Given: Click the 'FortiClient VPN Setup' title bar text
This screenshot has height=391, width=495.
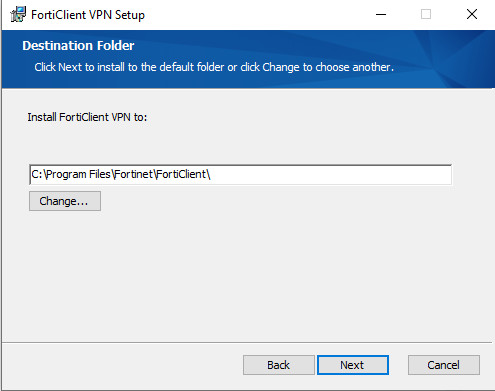Looking at the screenshot, I should [x=88, y=15].
